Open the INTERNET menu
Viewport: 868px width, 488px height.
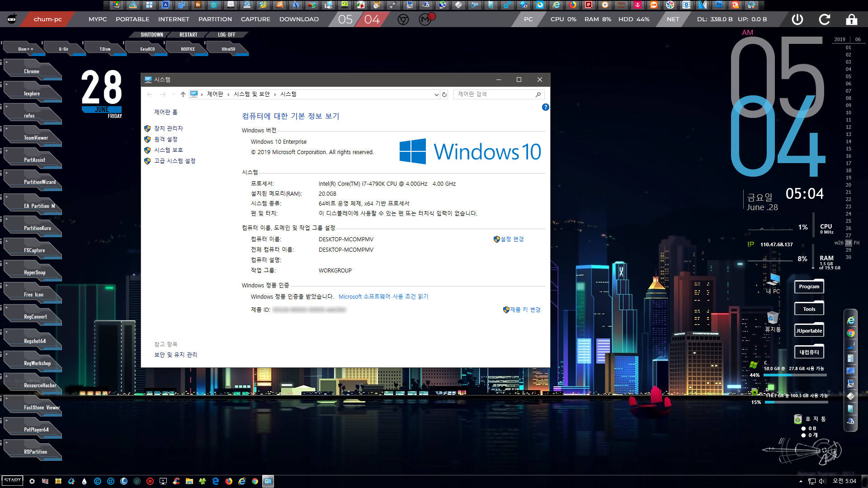[x=174, y=19]
